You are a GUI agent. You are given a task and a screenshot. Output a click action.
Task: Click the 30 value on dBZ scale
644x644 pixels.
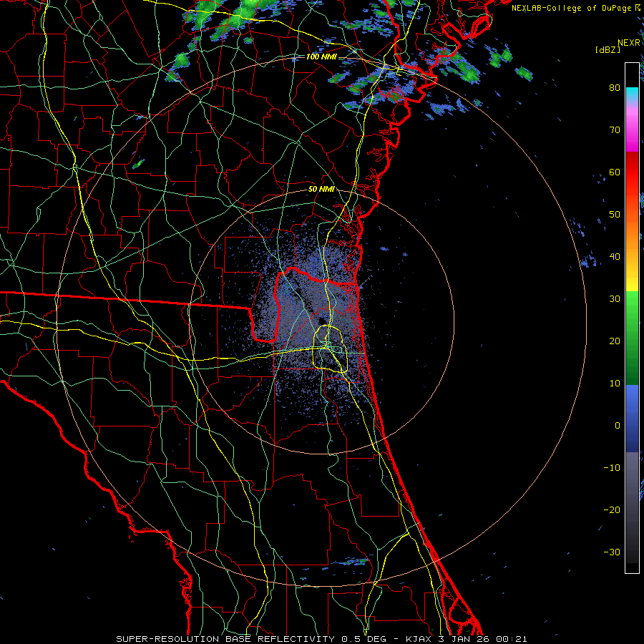pos(615,298)
